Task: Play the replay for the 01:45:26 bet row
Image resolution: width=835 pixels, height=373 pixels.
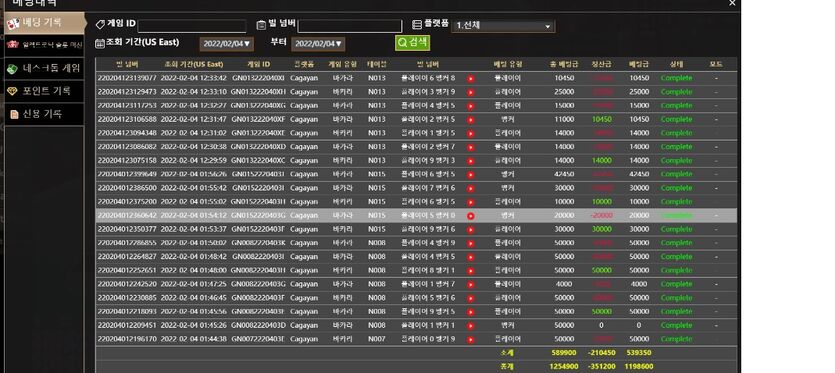Action: (471, 326)
